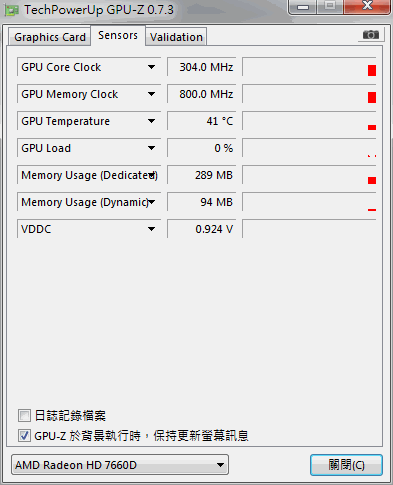393x485 pixels.
Task: Uncheck the GPU-Z background refresh checkbox
Action: click(x=24, y=436)
